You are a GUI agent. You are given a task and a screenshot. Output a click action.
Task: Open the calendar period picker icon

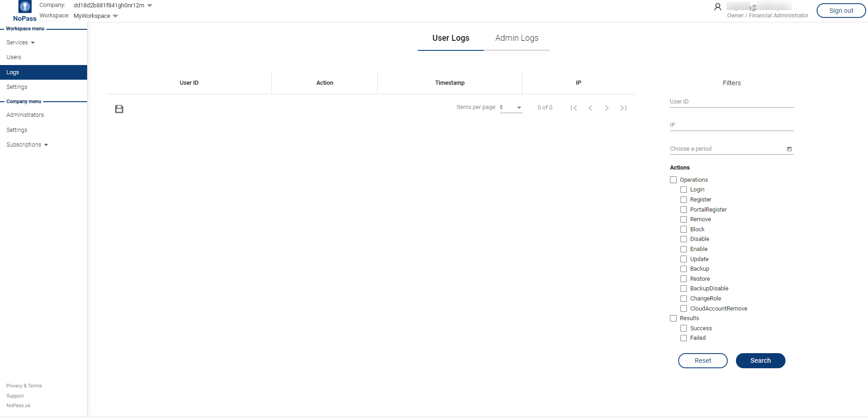(x=789, y=149)
